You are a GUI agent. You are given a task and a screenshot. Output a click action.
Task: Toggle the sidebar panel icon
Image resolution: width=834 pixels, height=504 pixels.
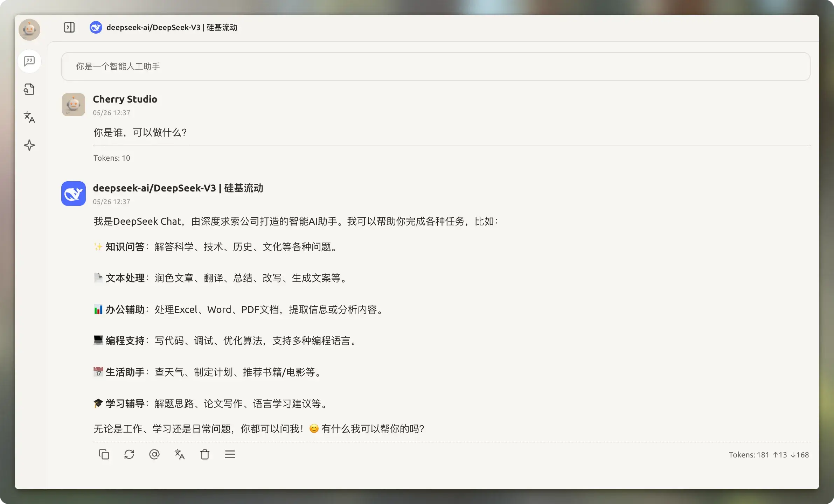(x=69, y=27)
